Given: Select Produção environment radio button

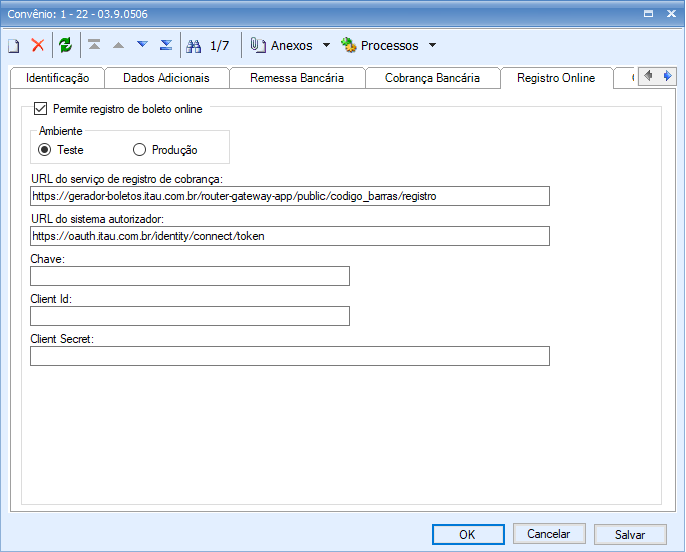Looking at the screenshot, I should pos(139,150).
